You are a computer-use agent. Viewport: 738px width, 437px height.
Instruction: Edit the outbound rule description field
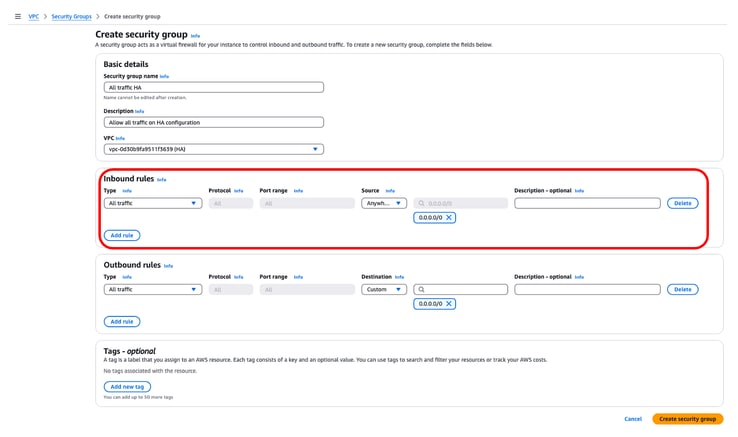click(587, 290)
